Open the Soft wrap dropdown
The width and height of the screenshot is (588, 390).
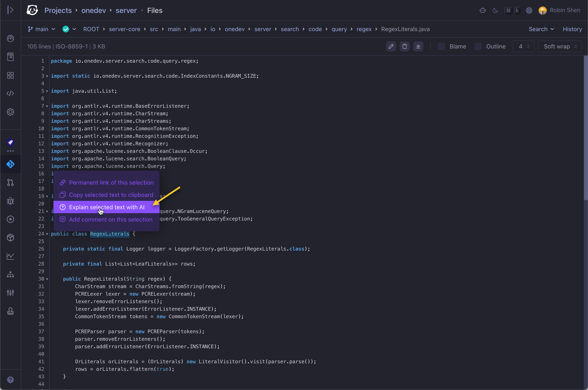pyautogui.click(x=560, y=46)
